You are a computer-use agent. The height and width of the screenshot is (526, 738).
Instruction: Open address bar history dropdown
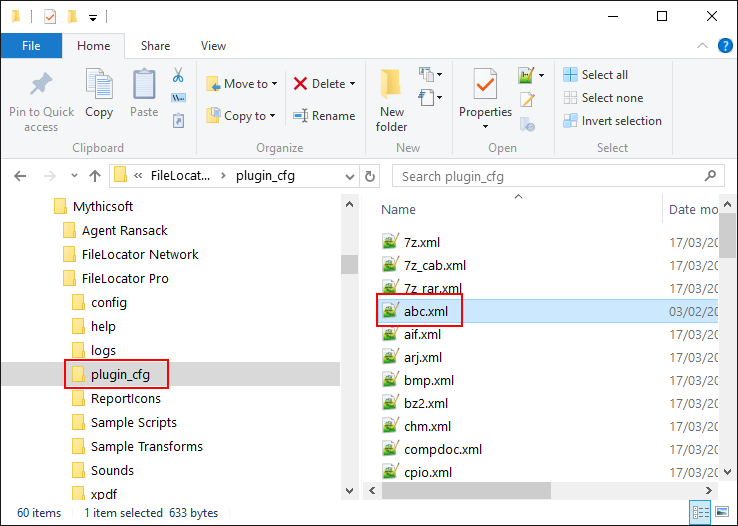(349, 176)
